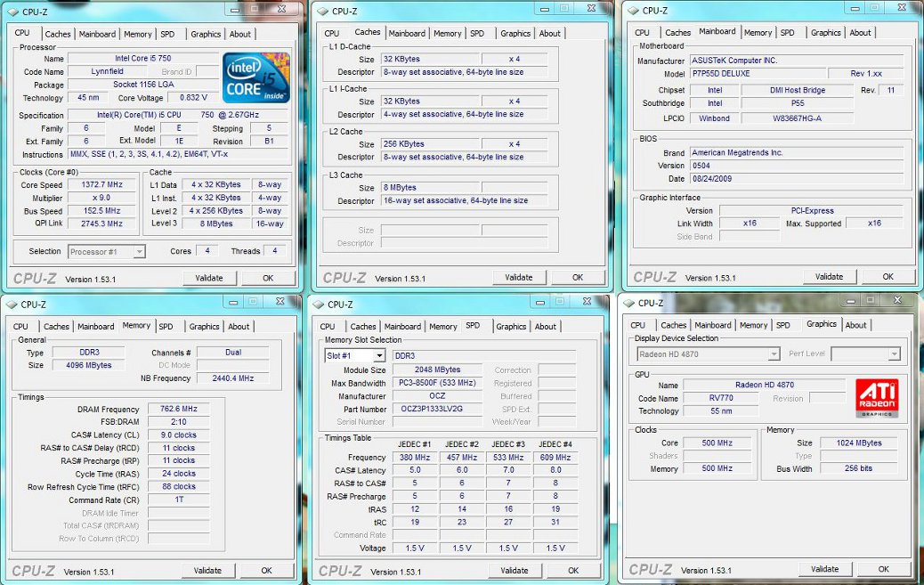This screenshot has height=585, width=924.
Task: Select the SPD tab in the DRAM timings window
Action: (x=166, y=326)
